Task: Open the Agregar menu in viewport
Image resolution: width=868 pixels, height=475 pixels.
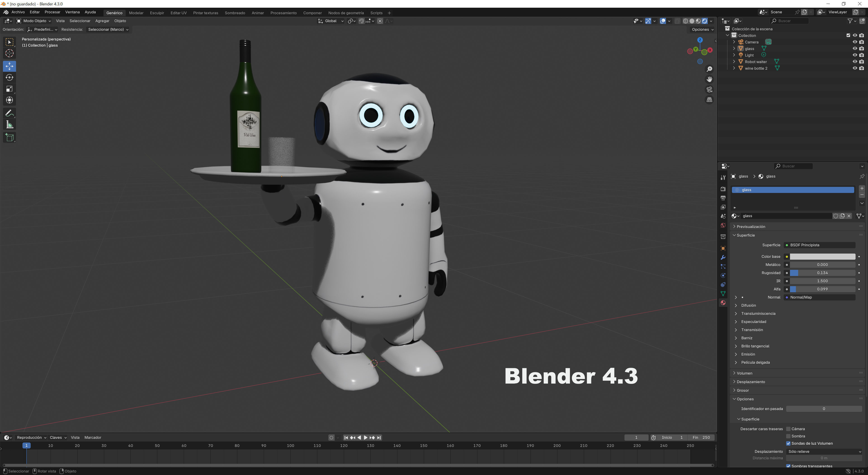Action: (102, 21)
